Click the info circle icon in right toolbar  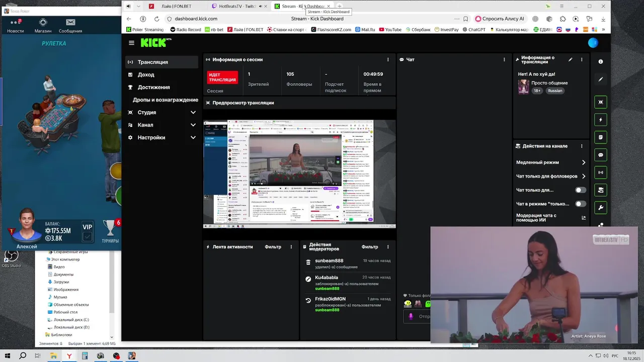601,61
